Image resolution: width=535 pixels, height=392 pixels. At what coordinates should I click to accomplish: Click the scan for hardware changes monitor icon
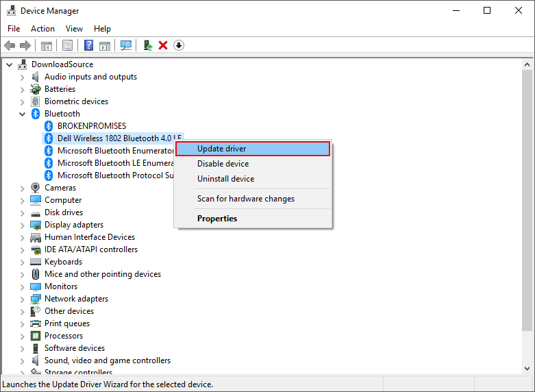126,45
